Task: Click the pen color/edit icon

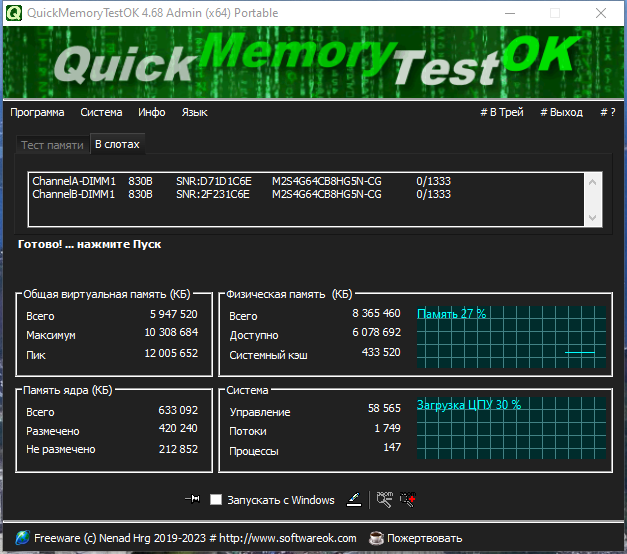Action: (x=354, y=499)
